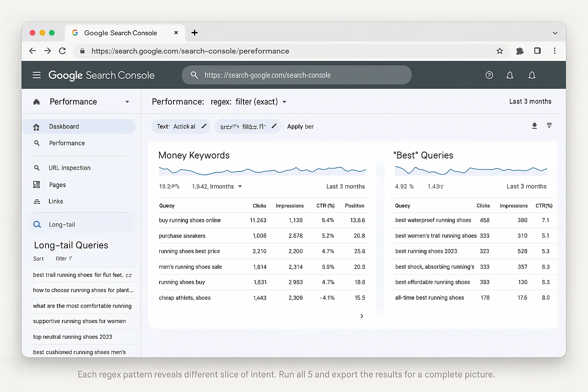588x392 pixels.
Task: Collapse the Performance sidebar dropdown
Action: point(127,101)
